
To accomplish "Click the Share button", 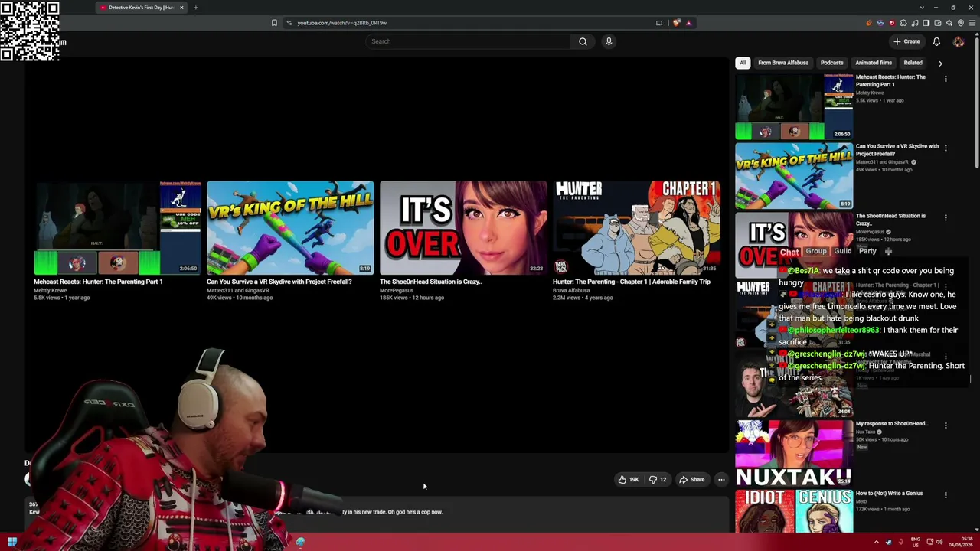I will [692, 480].
